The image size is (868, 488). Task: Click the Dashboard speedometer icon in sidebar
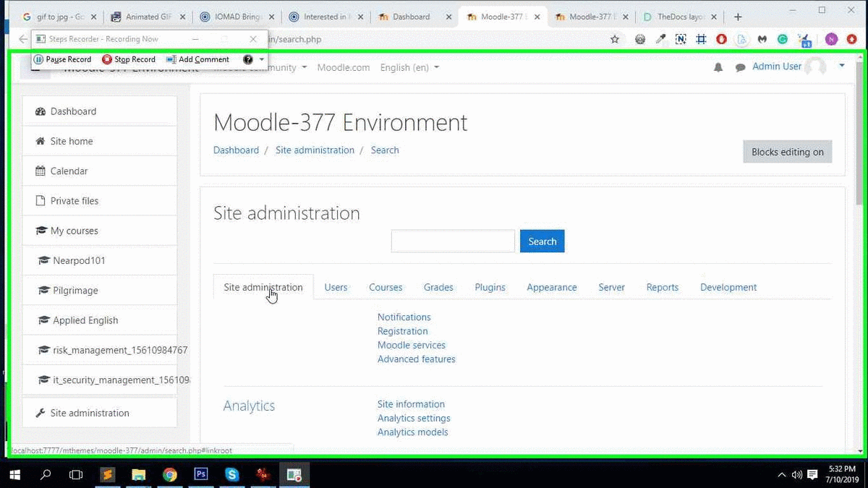pos(41,111)
